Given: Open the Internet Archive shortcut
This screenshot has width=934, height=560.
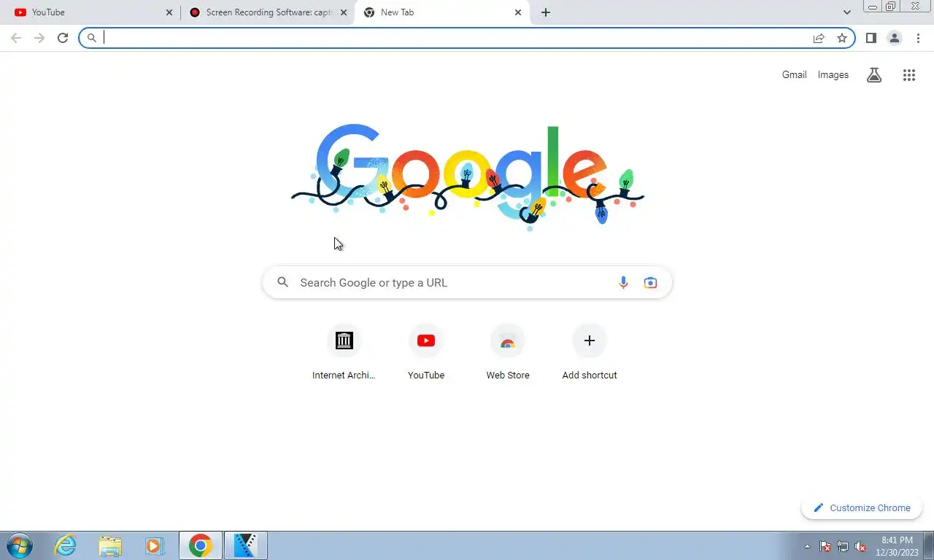Looking at the screenshot, I should tap(344, 354).
